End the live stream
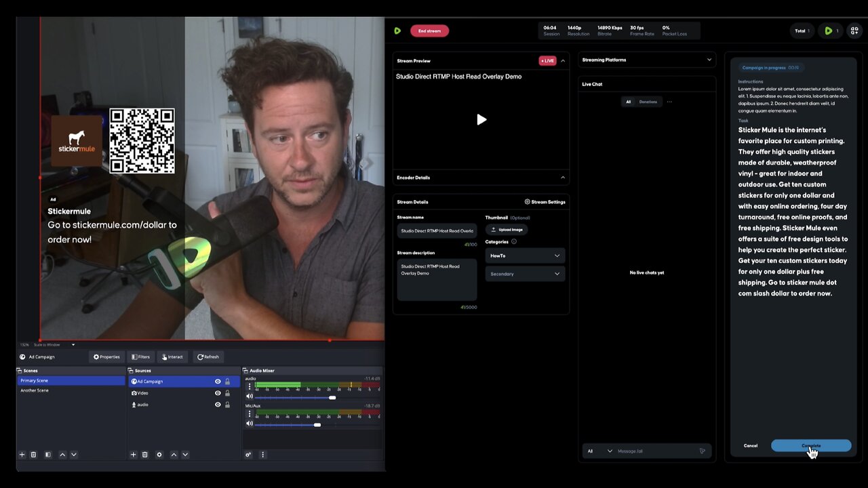Screen dimensions: 868x488 (429, 30)
